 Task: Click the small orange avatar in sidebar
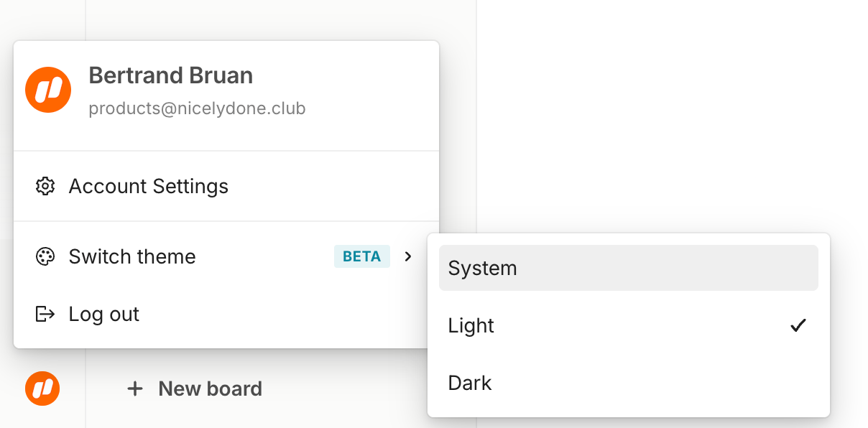click(x=42, y=389)
